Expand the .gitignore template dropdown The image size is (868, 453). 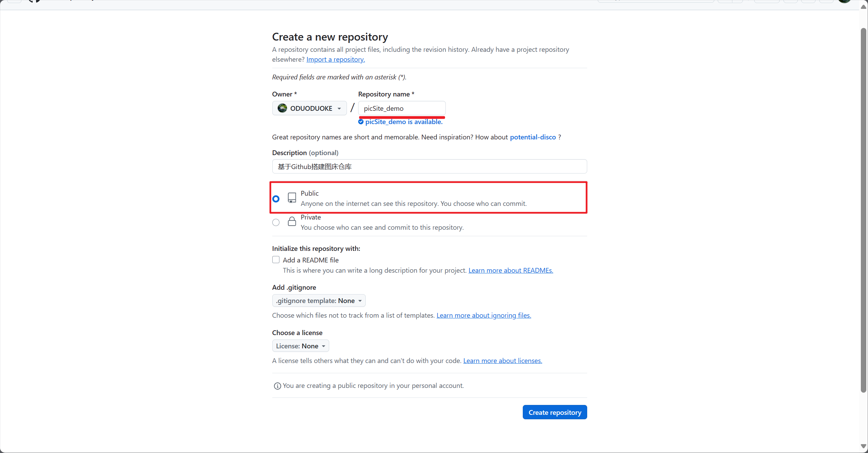pos(319,301)
